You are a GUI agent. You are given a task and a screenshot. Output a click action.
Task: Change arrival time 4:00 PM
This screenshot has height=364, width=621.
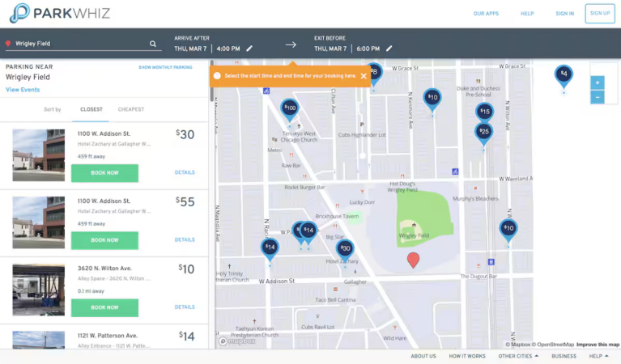pos(228,49)
